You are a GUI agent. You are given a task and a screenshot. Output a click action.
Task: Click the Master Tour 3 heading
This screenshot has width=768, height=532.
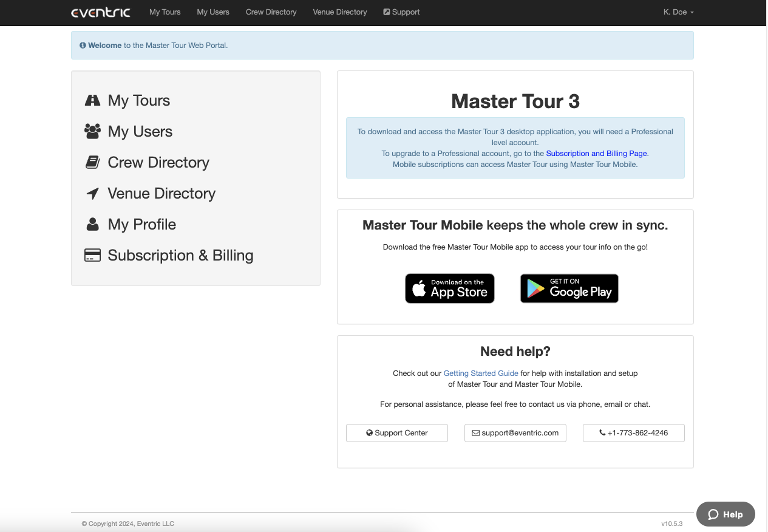click(515, 101)
